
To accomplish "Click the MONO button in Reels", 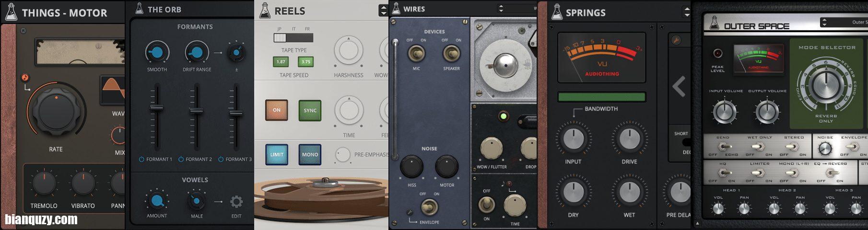I will click(310, 154).
